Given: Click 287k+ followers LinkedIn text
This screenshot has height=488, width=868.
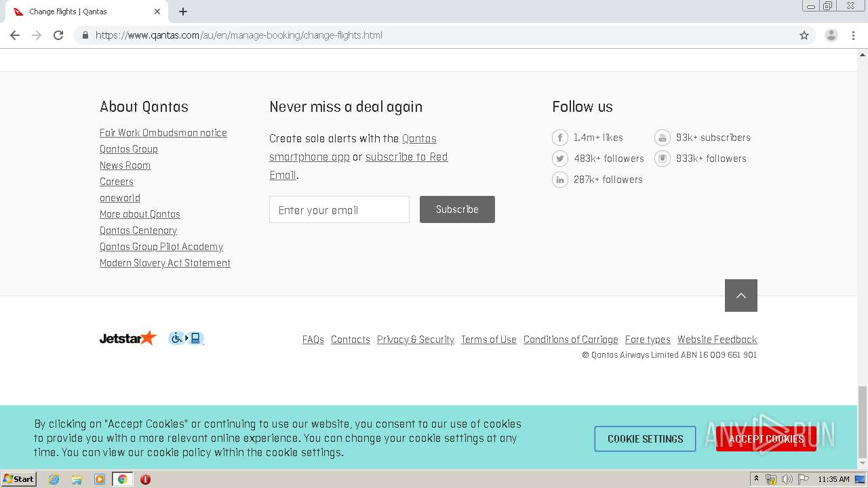Looking at the screenshot, I should coord(608,180).
